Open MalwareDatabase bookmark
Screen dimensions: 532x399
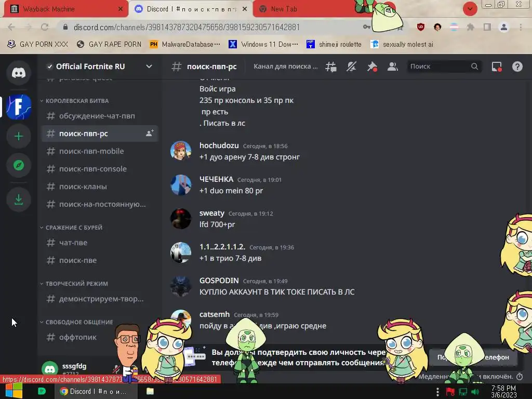point(185,44)
